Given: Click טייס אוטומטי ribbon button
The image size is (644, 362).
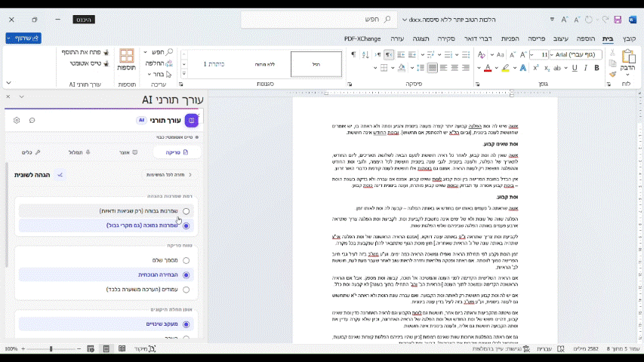Looking at the screenshot, I should pos(90,63).
